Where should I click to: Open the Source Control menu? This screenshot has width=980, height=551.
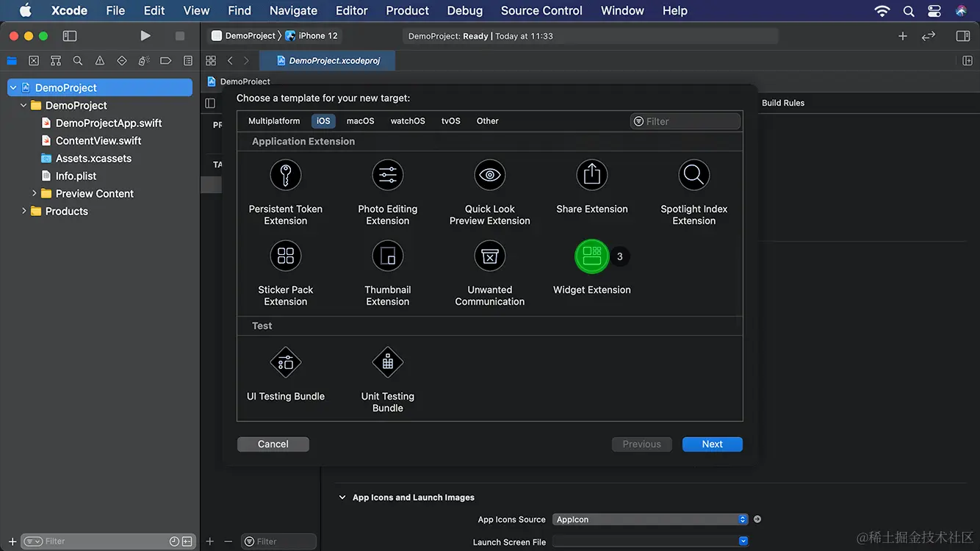(x=541, y=10)
